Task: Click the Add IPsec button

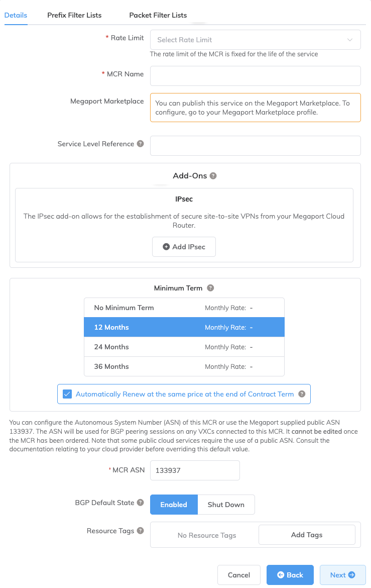Action: pyautogui.click(x=184, y=247)
